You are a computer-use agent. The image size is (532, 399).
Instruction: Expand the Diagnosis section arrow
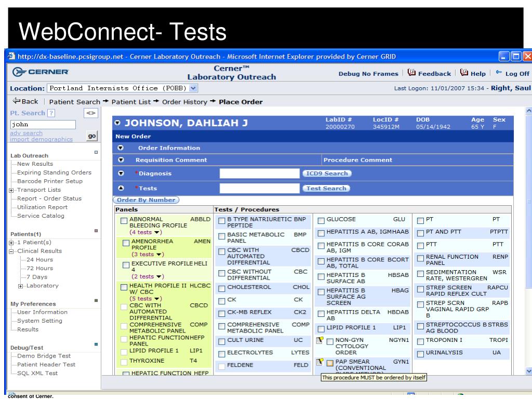[121, 174]
